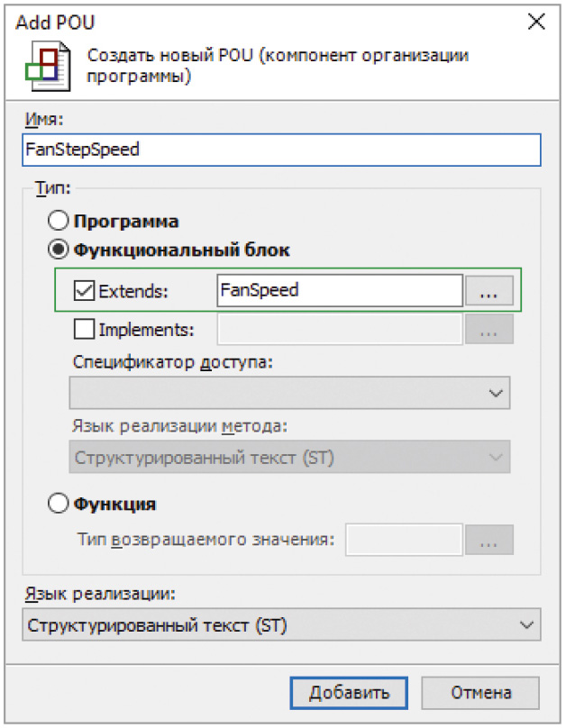Click the browse button beside Implements field
Viewport: 566px width, 728px height.
coord(489,329)
